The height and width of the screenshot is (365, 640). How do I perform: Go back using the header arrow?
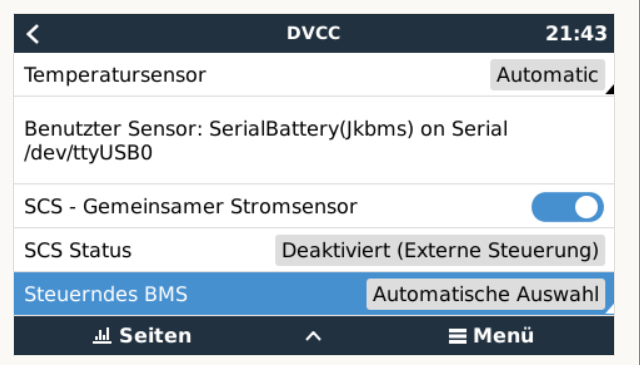[33, 33]
